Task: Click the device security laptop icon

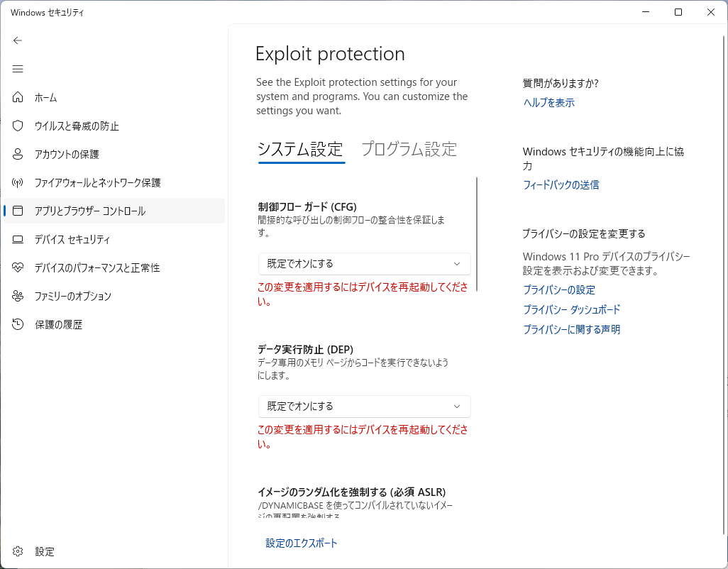Action: [x=18, y=239]
